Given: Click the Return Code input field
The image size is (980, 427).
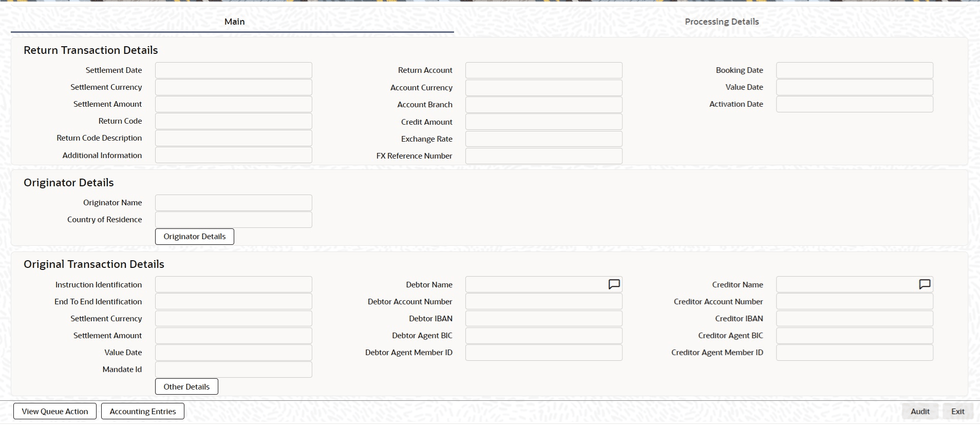Looking at the screenshot, I should 234,121.
